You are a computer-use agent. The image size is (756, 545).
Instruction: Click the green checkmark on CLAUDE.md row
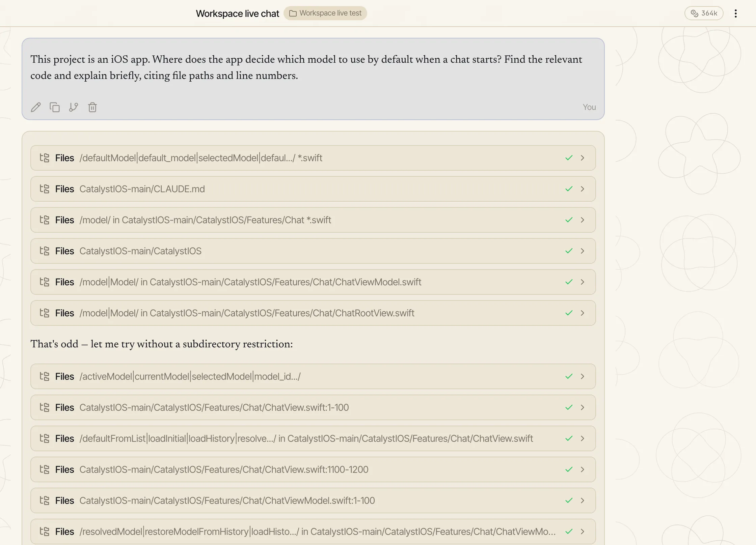point(569,189)
